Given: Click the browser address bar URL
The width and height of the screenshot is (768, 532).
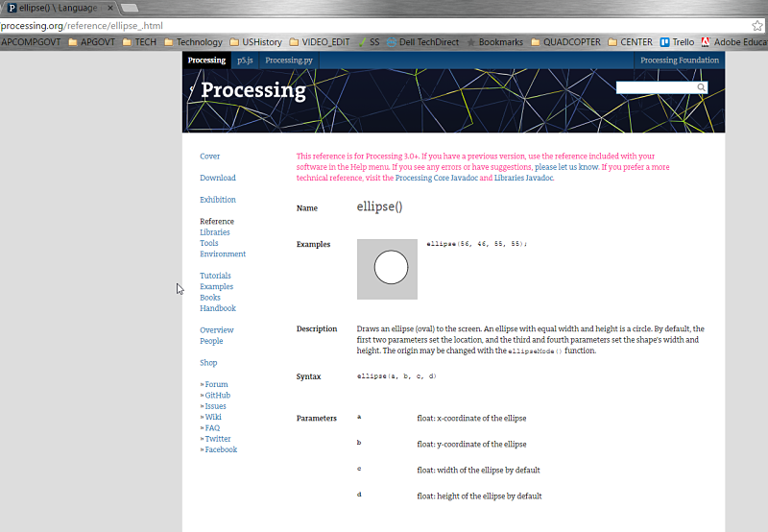Looking at the screenshot, I should click(x=82, y=26).
